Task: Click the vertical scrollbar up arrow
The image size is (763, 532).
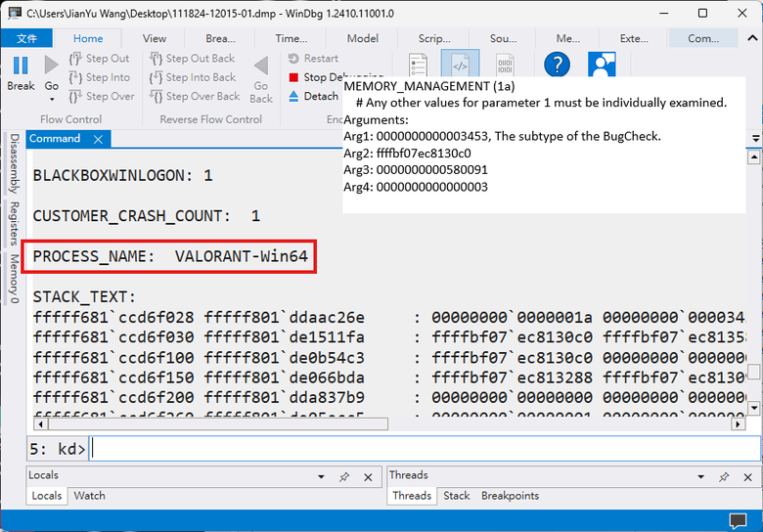Action: click(x=754, y=157)
